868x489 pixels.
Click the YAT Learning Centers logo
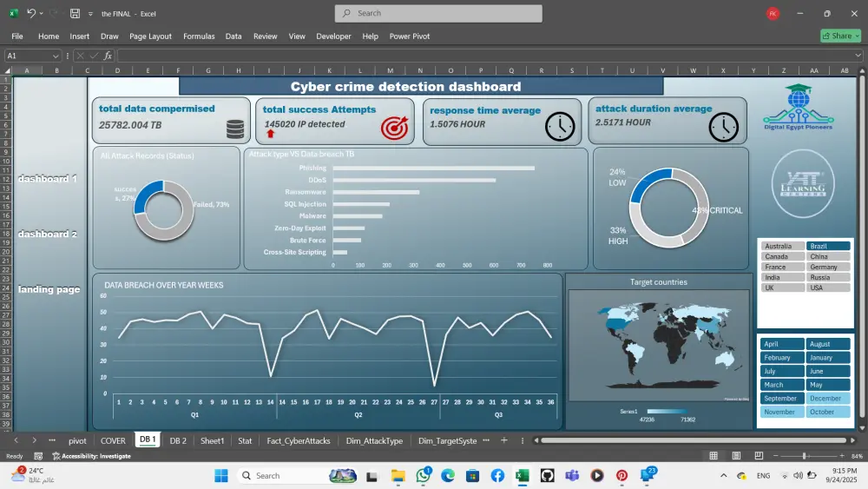[x=803, y=183]
